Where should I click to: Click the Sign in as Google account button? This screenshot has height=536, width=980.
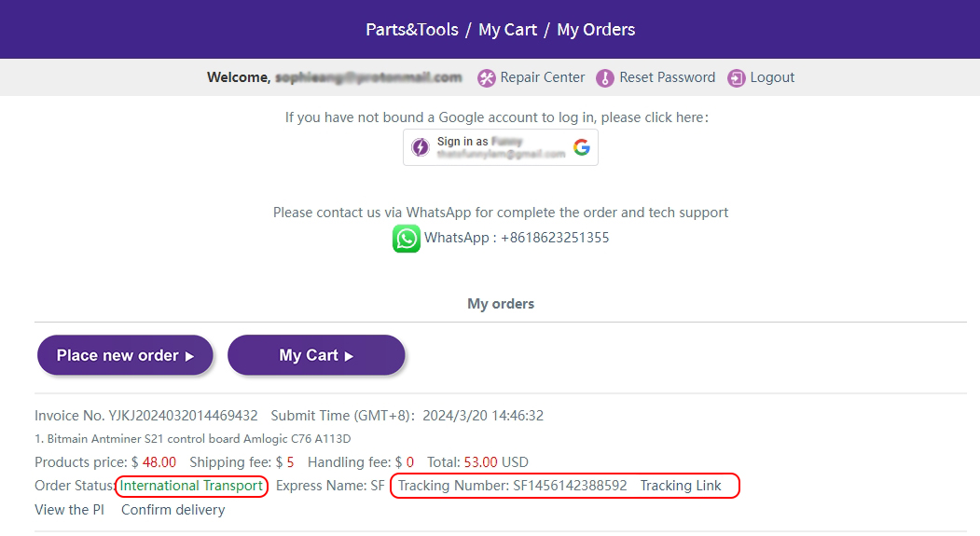pos(500,147)
